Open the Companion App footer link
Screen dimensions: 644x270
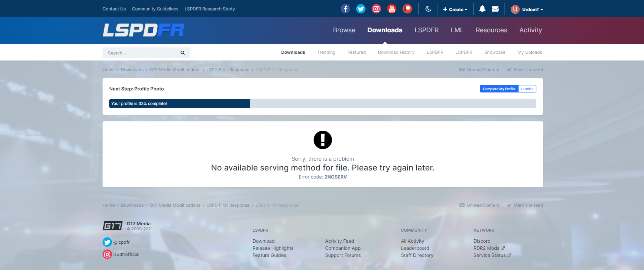(343, 248)
